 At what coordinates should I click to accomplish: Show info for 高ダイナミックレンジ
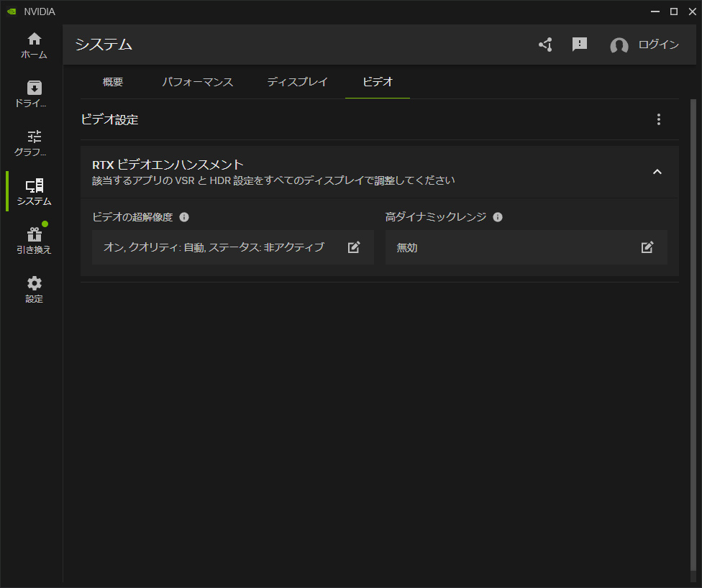pyautogui.click(x=498, y=217)
